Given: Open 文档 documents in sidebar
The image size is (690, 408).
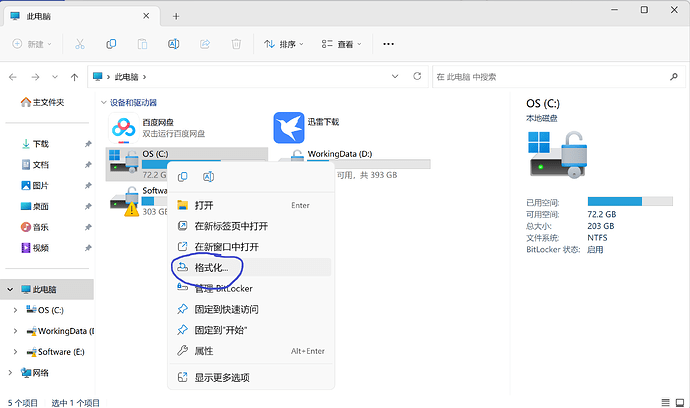Looking at the screenshot, I should 35,165.
